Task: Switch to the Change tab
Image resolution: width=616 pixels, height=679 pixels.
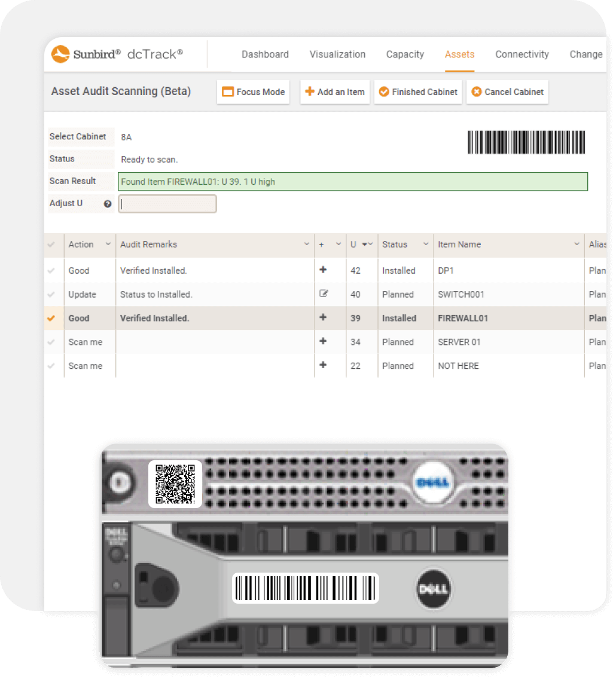Action: 586,54
